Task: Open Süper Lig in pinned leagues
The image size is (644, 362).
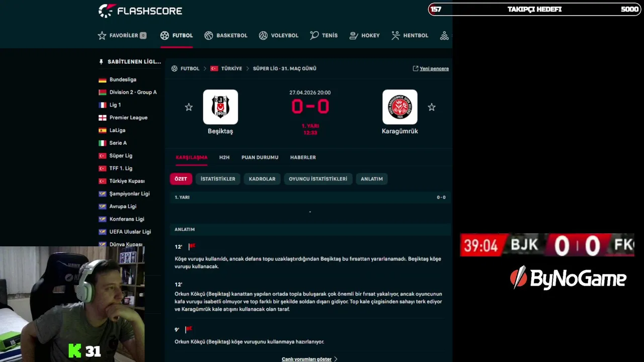Action: tap(121, 156)
